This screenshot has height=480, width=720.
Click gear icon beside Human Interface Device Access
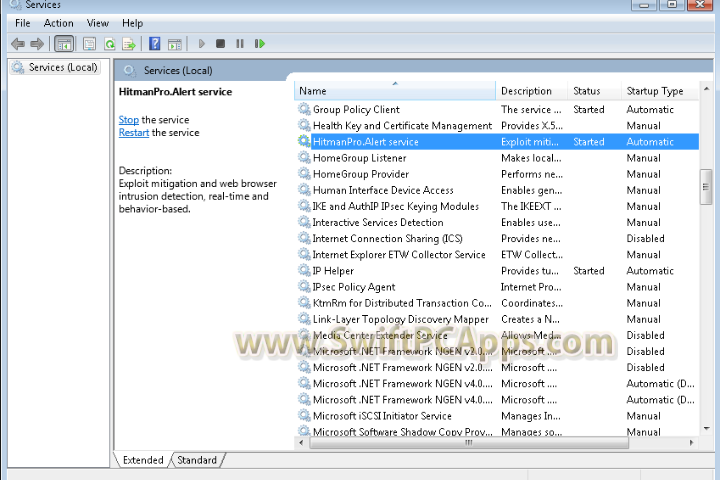(x=304, y=189)
